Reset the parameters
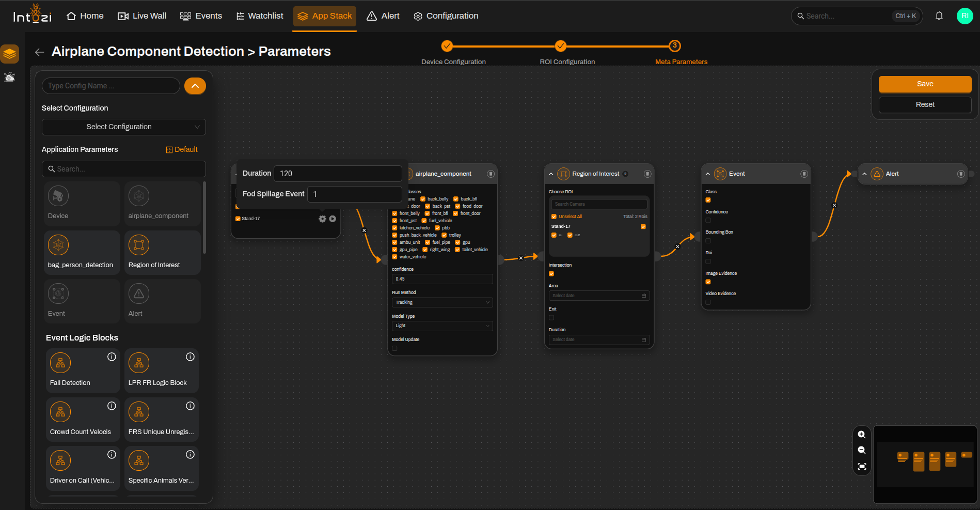This screenshot has height=510, width=980. [925, 105]
